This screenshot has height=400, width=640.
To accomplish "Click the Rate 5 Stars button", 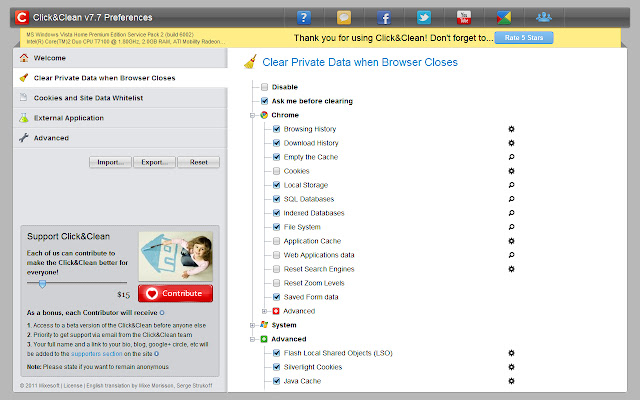I will (x=524, y=38).
